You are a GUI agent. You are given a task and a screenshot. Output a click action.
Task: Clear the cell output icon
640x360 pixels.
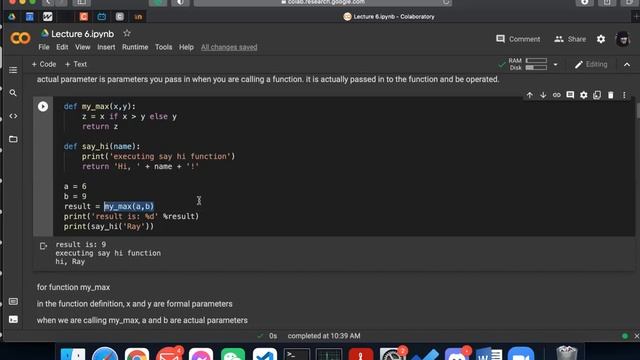point(43,246)
